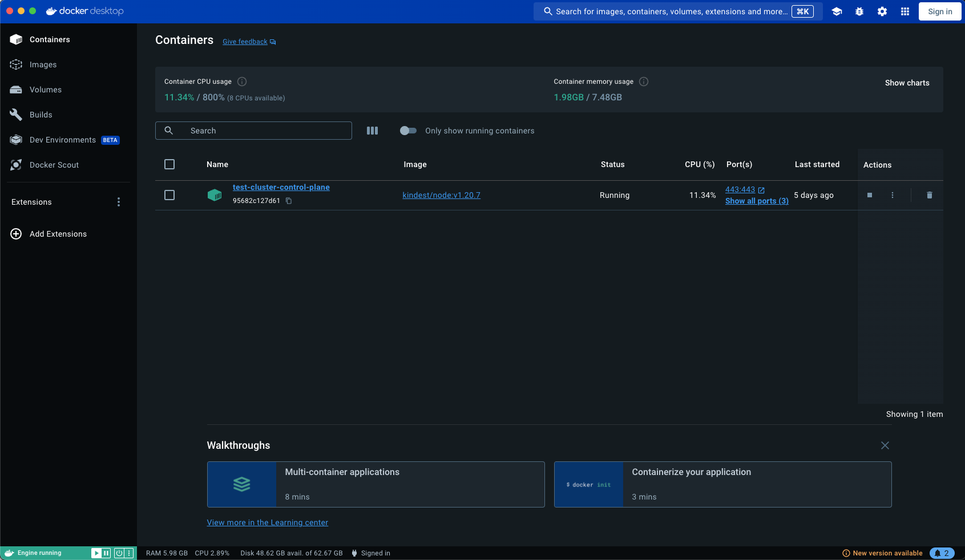Viewport: 965px width, 560px height.
Task: Show info about Container memory usage
Action: click(x=644, y=82)
